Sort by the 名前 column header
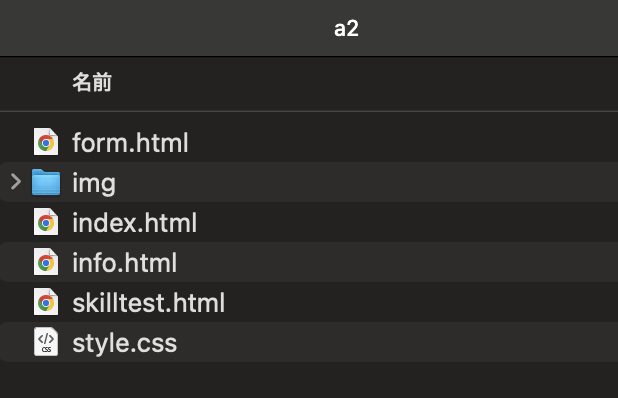The height and width of the screenshot is (398, 618). point(92,82)
